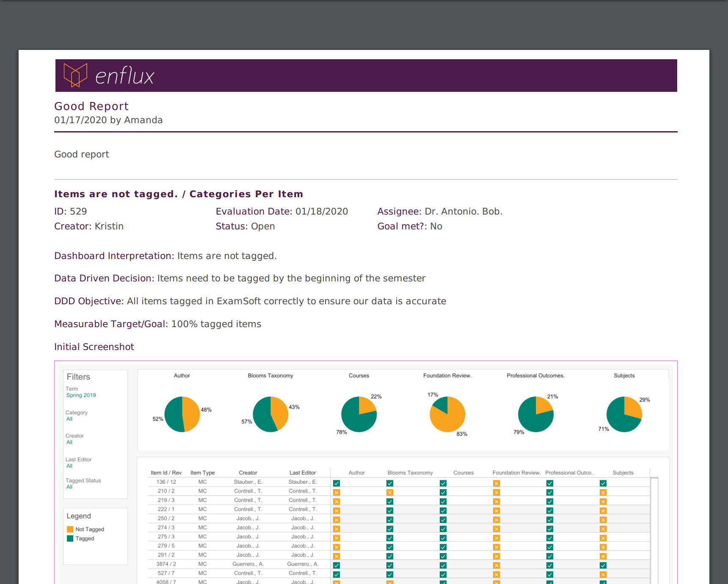Select the Courses pie chart
This screenshot has height=584, width=728.
[x=359, y=414]
